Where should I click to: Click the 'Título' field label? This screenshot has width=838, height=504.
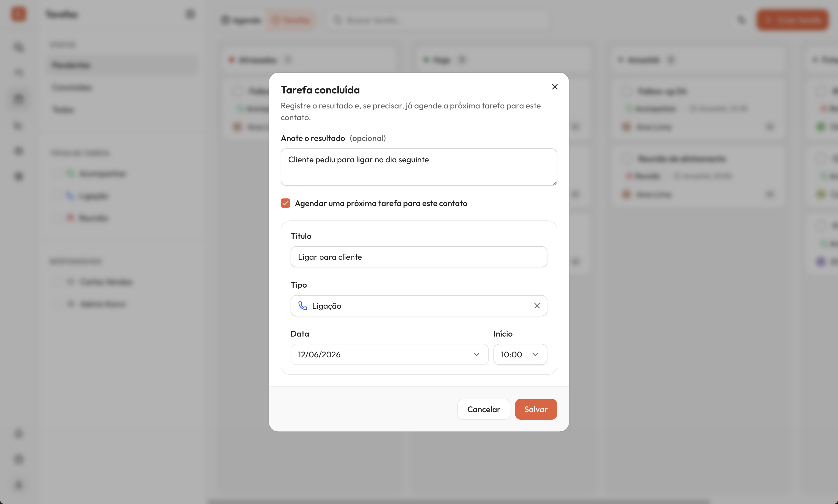pyautogui.click(x=301, y=236)
